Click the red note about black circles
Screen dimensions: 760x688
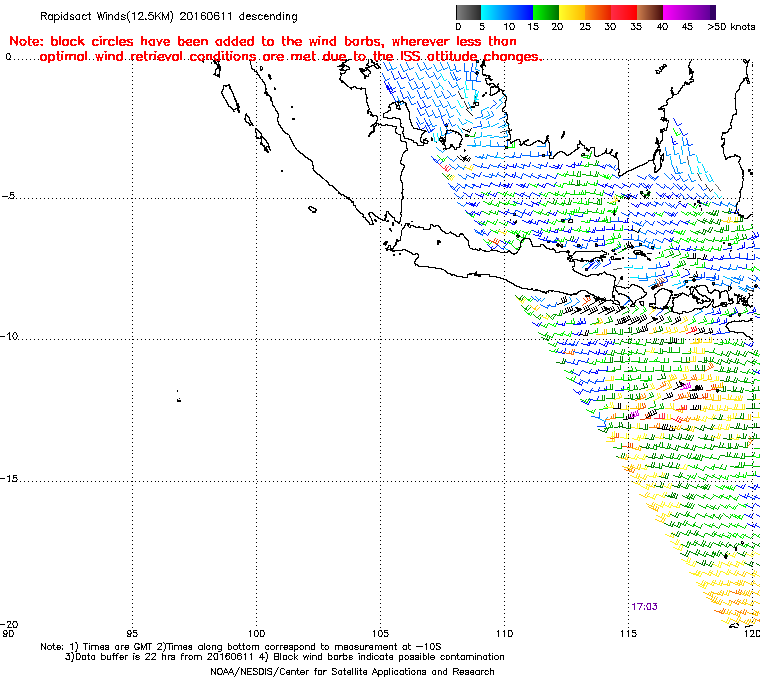[x=275, y=49]
